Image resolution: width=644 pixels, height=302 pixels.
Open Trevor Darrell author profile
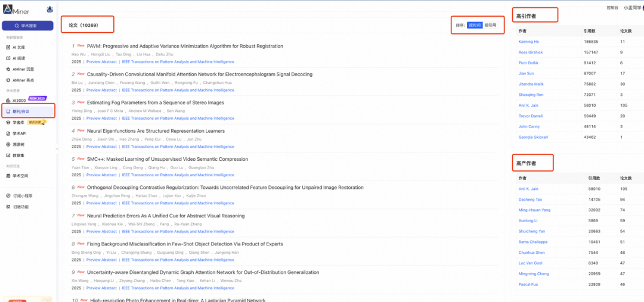point(530,116)
